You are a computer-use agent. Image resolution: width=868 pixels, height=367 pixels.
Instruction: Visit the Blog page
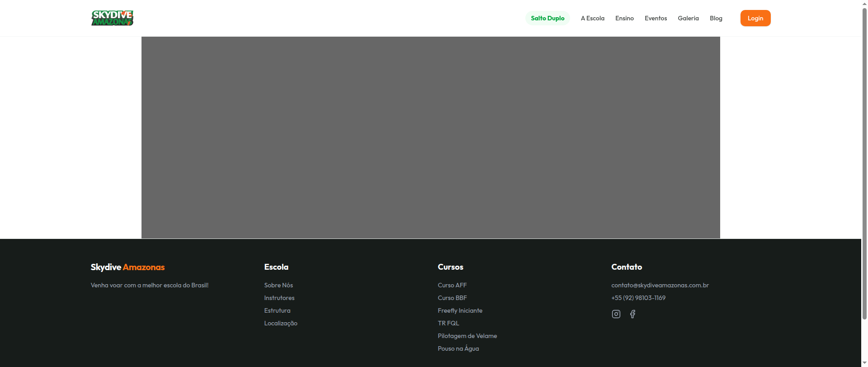click(x=716, y=18)
